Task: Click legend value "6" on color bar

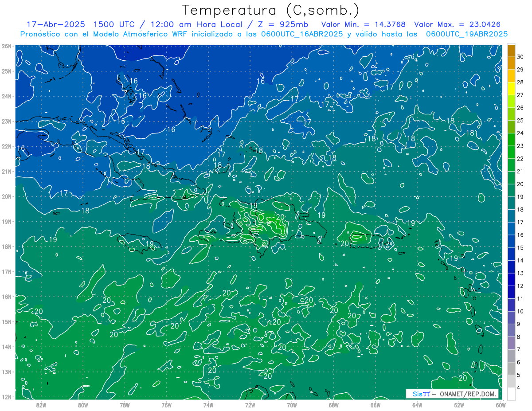Action: pos(519,362)
